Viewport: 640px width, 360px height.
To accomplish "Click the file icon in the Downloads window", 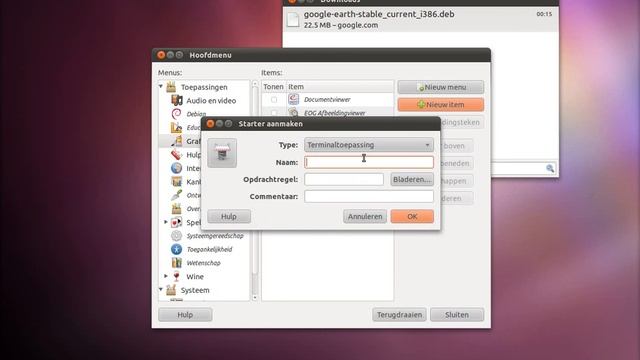I will click(293, 19).
